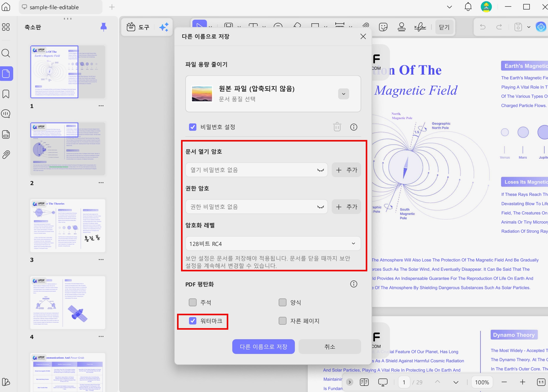The height and width of the screenshot is (392, 548).
Task: Click the save icon in top toolbar
Action: (x=518, y=27)
